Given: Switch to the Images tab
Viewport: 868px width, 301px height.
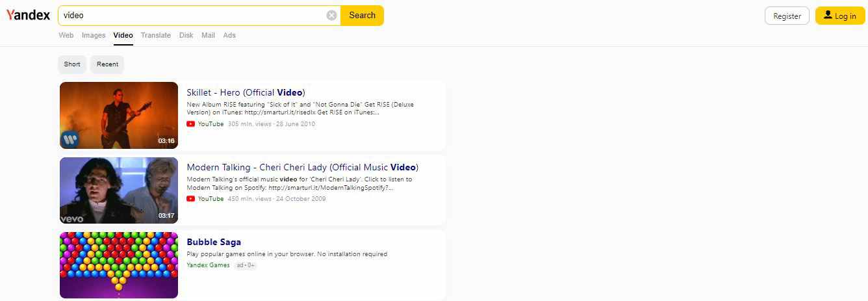Looking at the screenshot, I should [94, 35].
